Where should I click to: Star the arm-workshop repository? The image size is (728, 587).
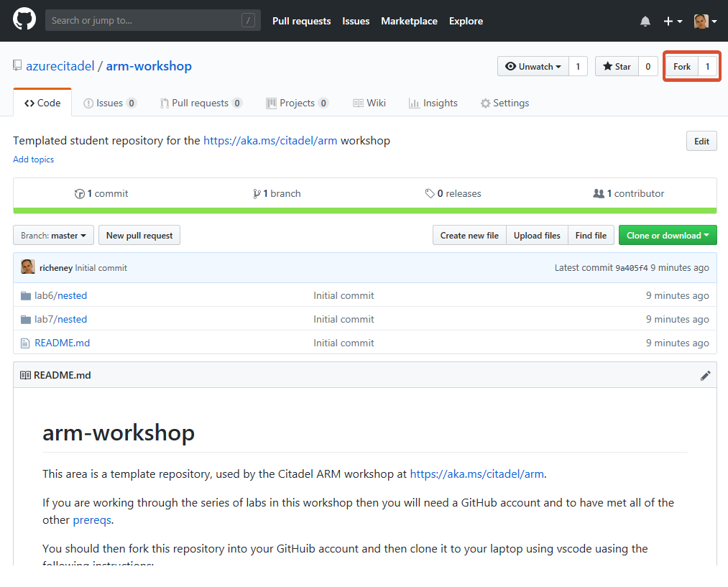[617, 66]
